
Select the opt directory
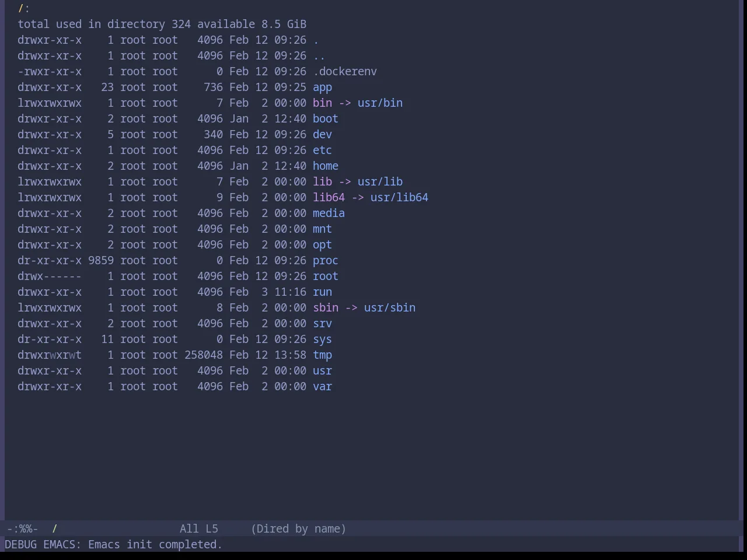click(x=322, y=245)
